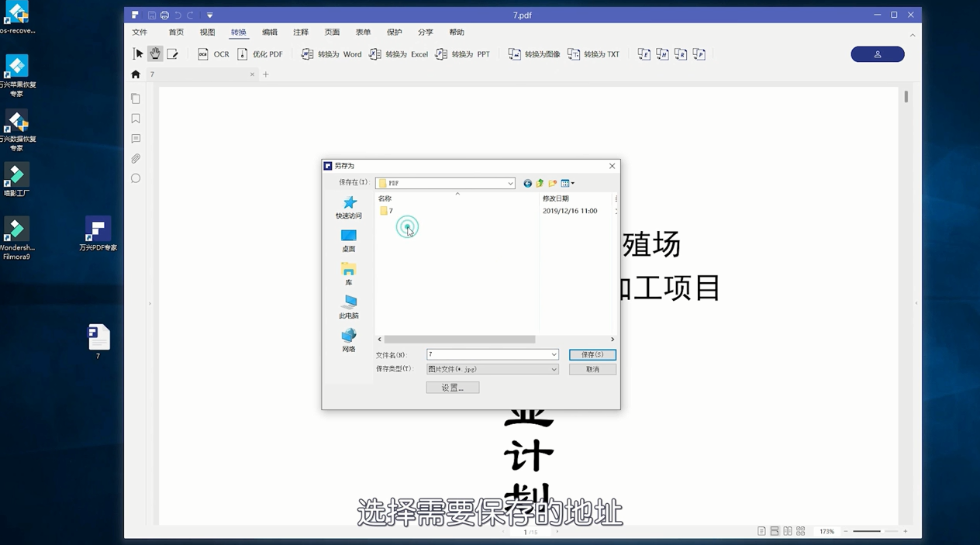Open 优化 PDF optimizer
This screenshot has width=980, height=545.
pos(261,53)
